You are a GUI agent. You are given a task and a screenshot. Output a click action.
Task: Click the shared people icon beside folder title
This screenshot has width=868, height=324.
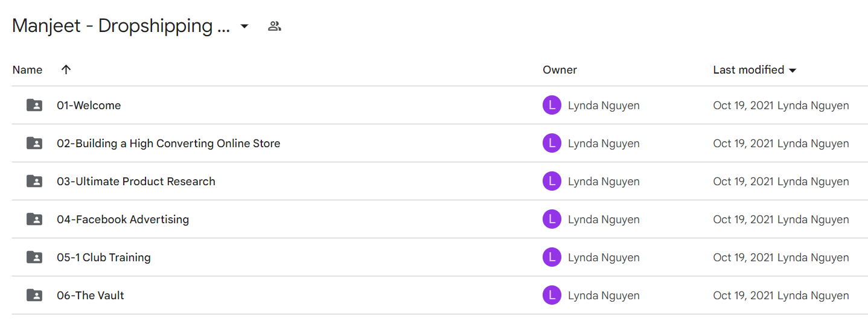pyautogui.click(x=275, y=26)
